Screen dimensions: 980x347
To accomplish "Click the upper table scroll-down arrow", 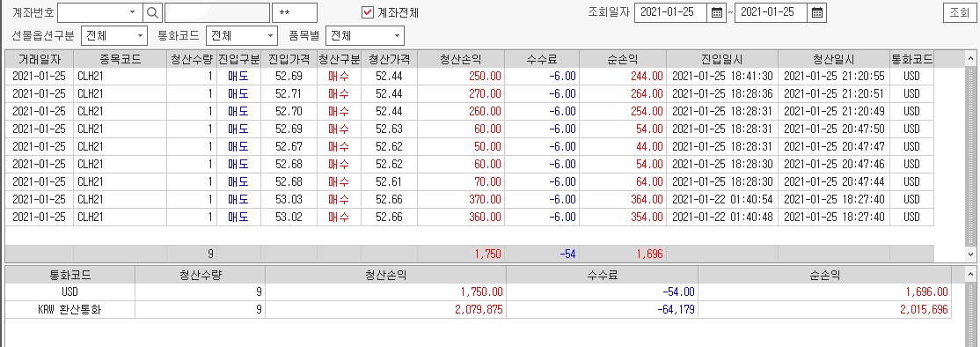I will coord(970,254).
